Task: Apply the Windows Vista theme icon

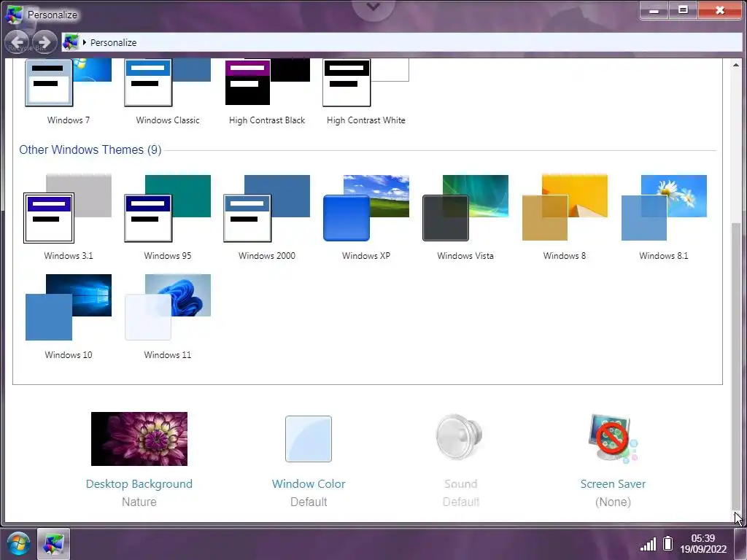Action: (x=465, y=208)
